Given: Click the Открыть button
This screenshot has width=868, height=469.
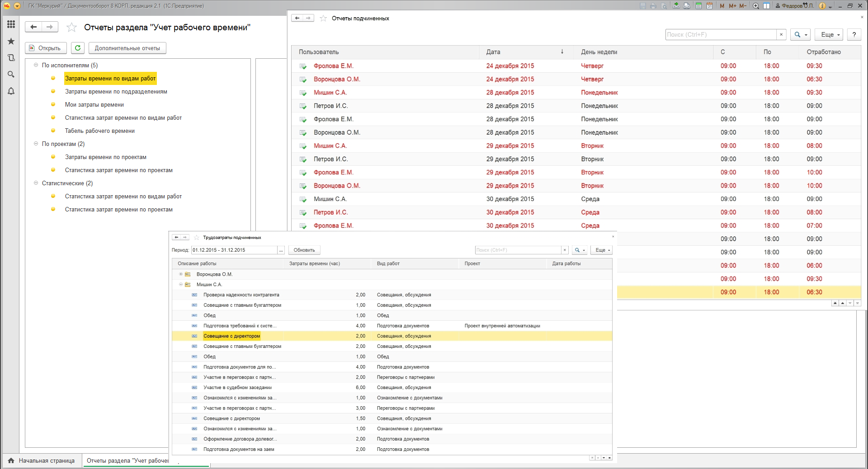Looking at the screenshot, I should tap(46, 48).
